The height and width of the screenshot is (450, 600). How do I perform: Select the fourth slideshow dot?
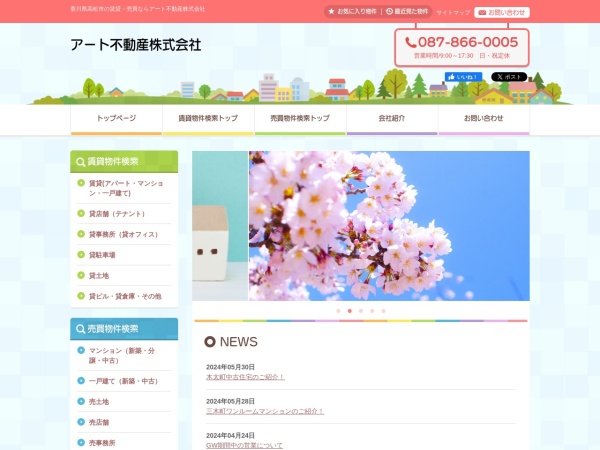click(x=372, y=311)
